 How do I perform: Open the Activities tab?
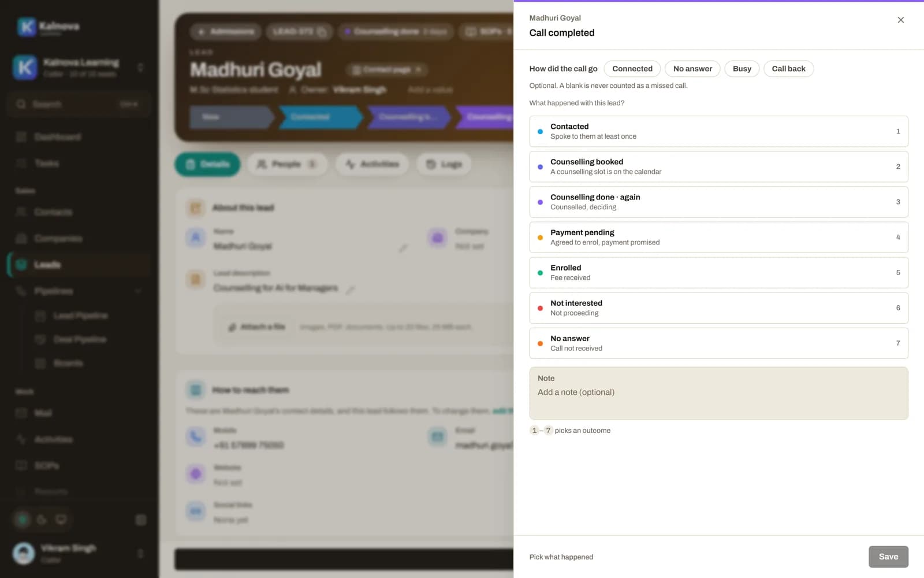(372, 164)
